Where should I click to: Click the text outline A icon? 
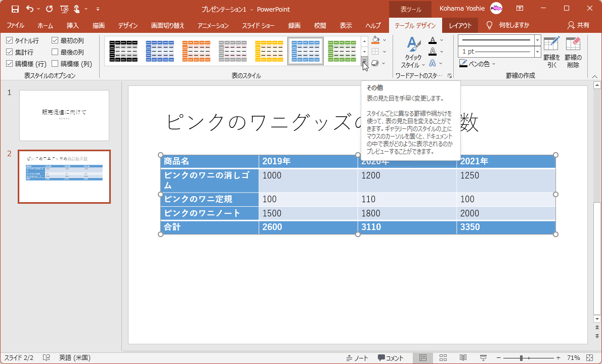point(433,52)
